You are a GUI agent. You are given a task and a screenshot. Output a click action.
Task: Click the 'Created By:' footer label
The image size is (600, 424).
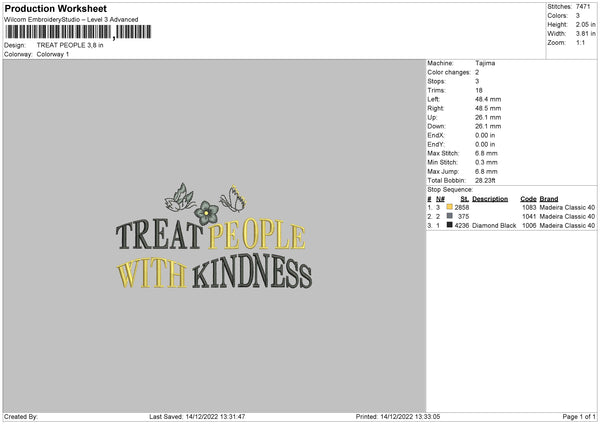pos(21,417)
